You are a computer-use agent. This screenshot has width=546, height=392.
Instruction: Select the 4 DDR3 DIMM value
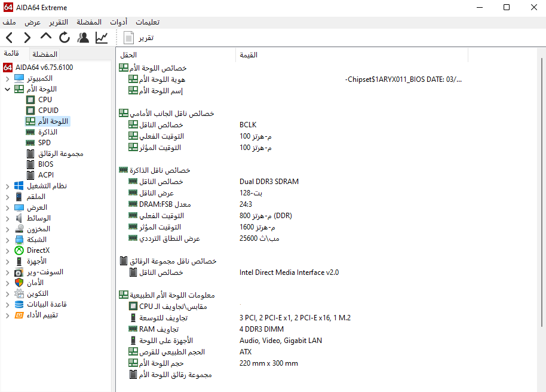click(x=262, y=329)
